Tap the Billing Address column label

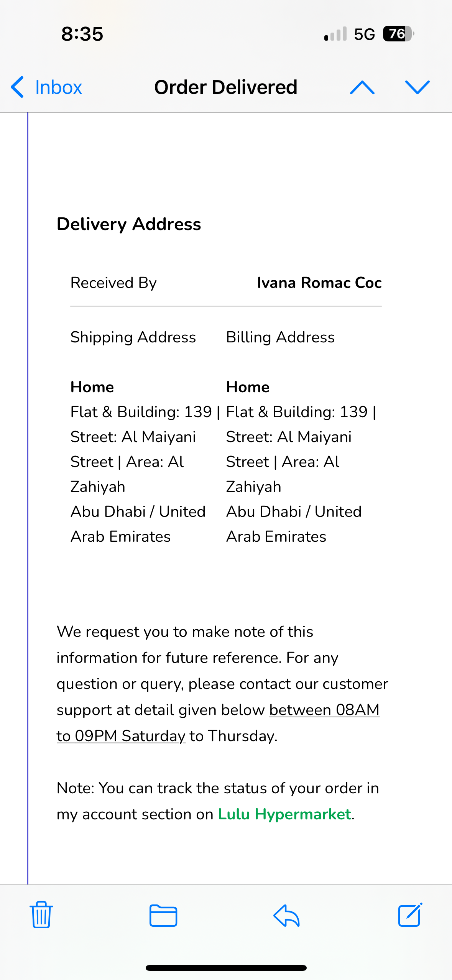280,337
